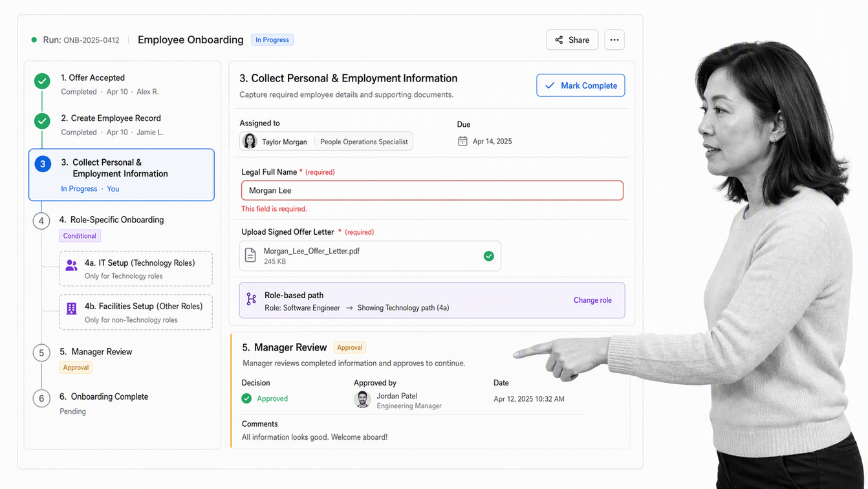Open the 4b Facilities Setup sub-step
Viewport: 868px width, 489px height.
136,312
